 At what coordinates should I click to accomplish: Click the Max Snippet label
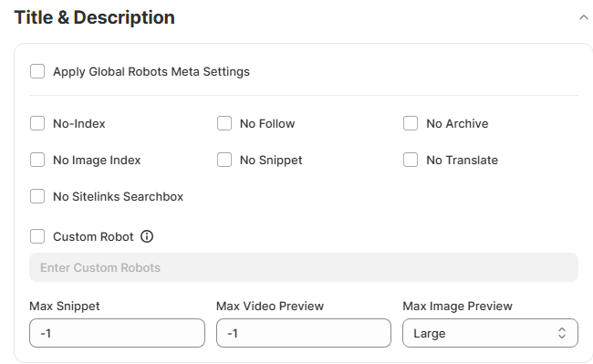click(65, 306)
